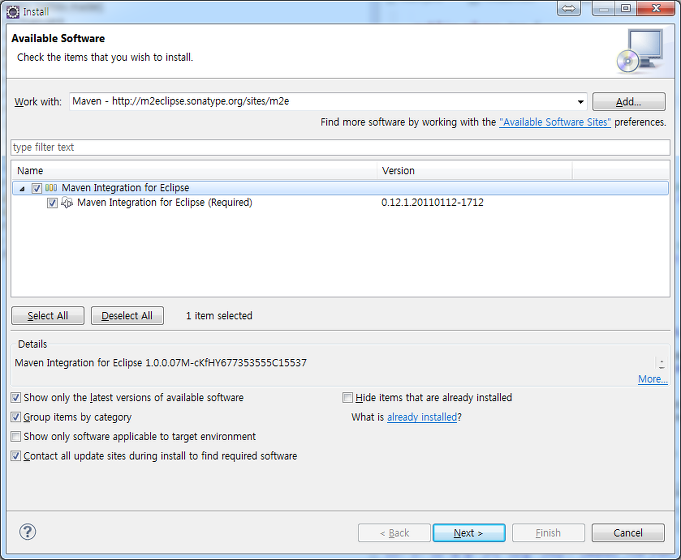Click the Version column header
Image resolution: width=681 pixels, height=560 pixels.
click(x=475, y=170)
